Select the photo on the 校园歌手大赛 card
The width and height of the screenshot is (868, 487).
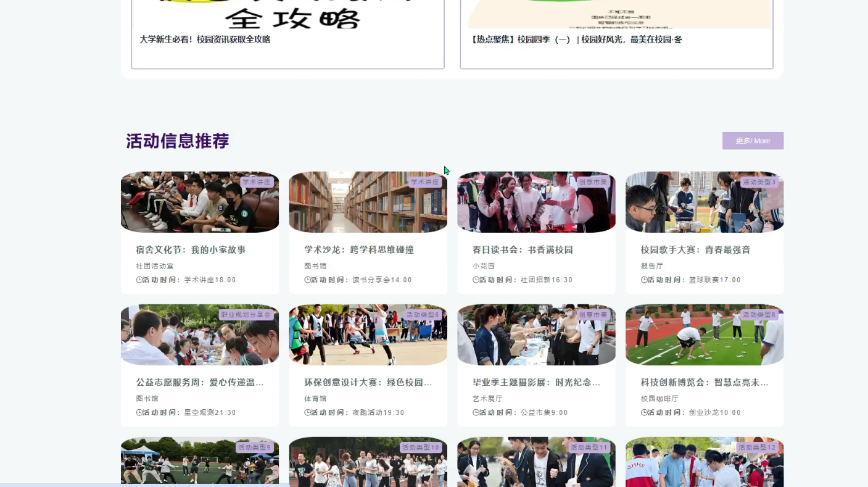[x=705, y=202]
